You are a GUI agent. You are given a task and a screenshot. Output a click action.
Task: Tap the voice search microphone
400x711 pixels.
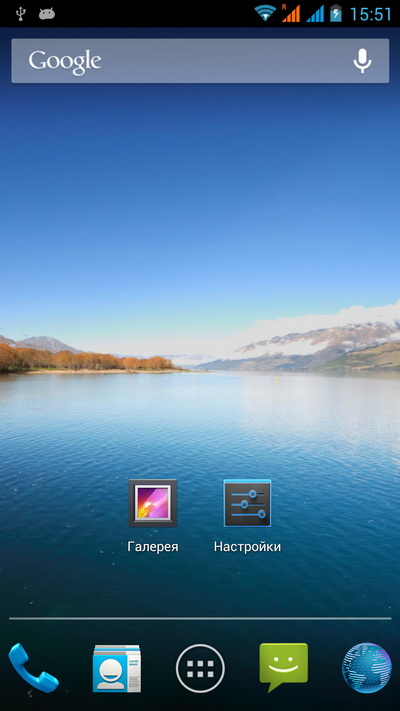362,61
